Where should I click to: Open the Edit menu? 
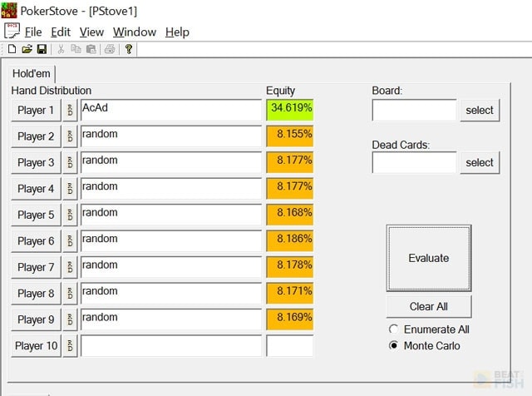click(x=61, y=32)
